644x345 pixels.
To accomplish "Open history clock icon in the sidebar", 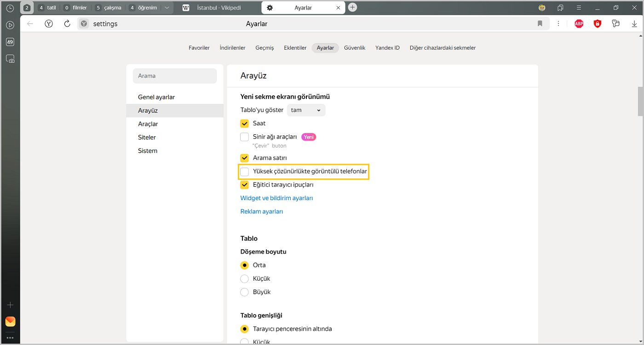I will (x=10, y=8).
